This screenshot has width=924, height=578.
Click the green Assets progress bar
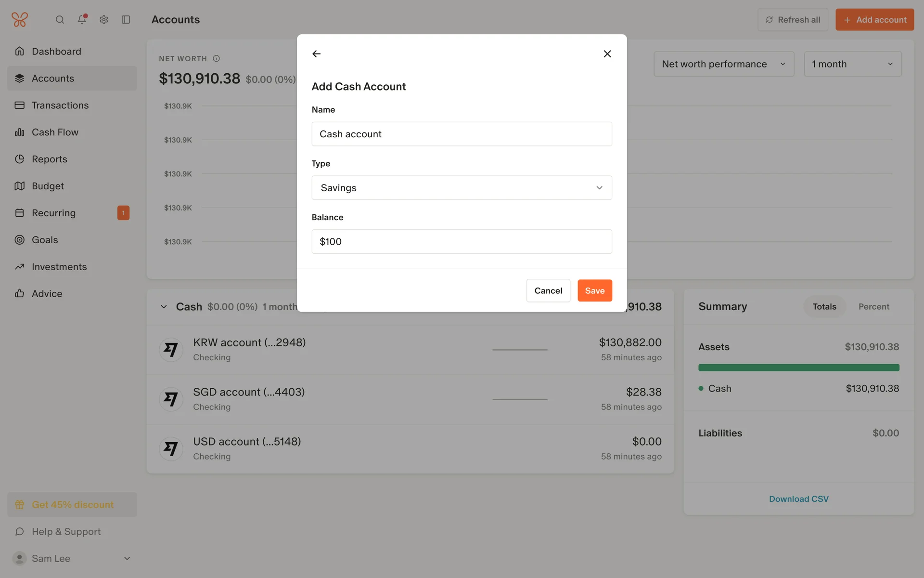click(x=798, y=368)
